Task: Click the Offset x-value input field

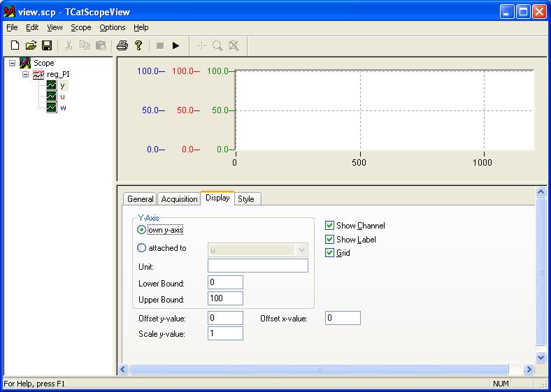Action: point(343,318)
